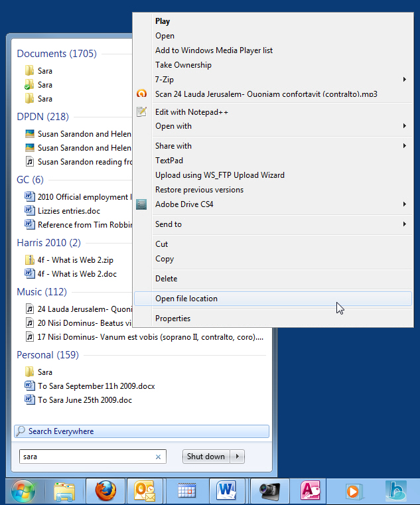The image size is (420, 505).
Task: Click the Sara folder icon under Personal
Action: click(29, 372)
